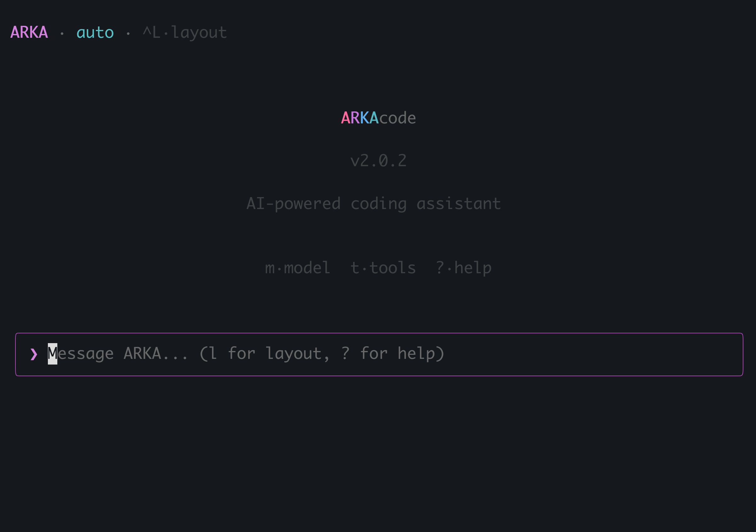The height and width of the screenshot is (532, 756).
Task: Click the dot separator before ^L·layout
Action: coord(129,33)
